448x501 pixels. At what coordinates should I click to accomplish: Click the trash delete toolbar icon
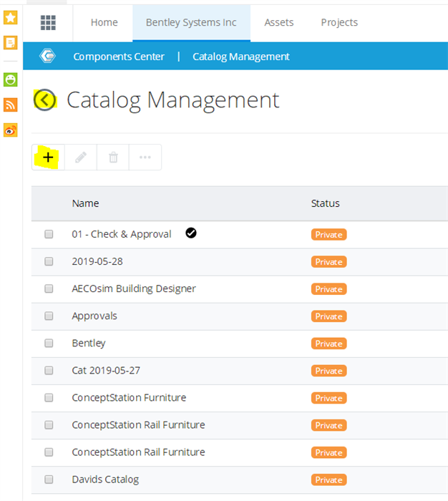click(113, 157)
